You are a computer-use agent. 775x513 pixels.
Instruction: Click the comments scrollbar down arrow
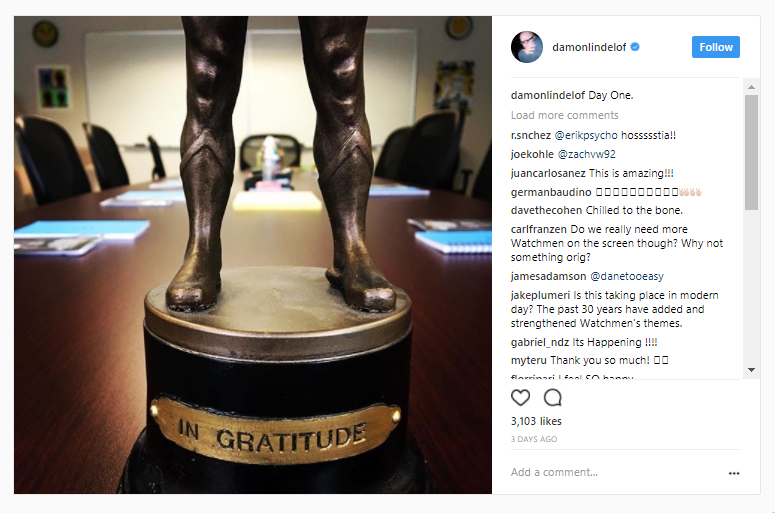click(x=751, y=370)
